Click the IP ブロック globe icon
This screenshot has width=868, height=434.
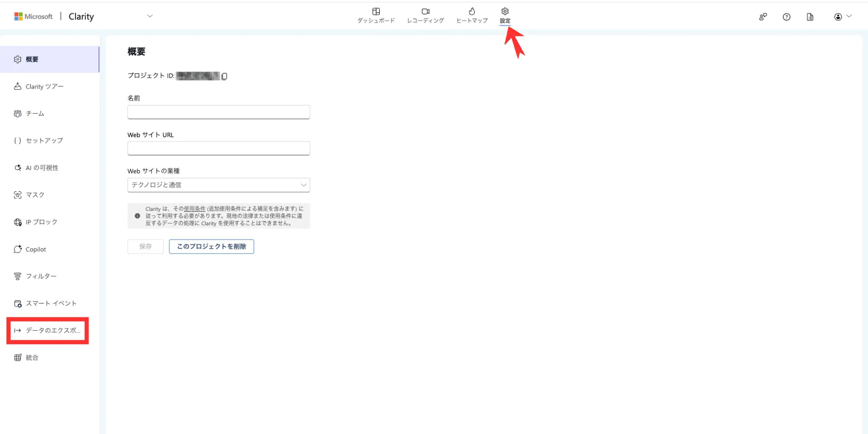coord(17,222)
